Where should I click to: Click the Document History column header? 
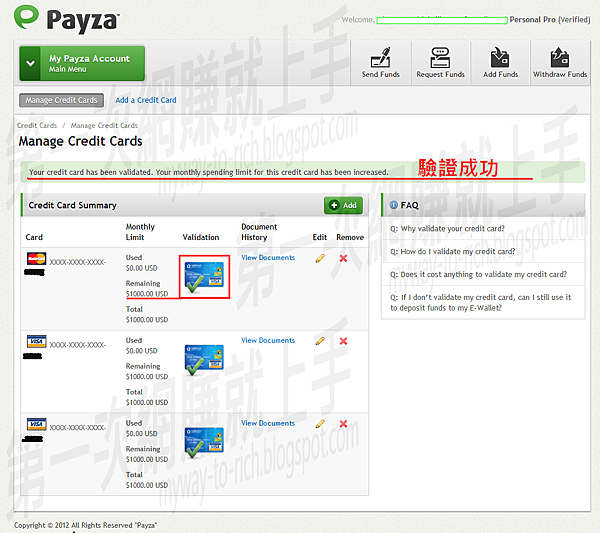click(259, 232)
